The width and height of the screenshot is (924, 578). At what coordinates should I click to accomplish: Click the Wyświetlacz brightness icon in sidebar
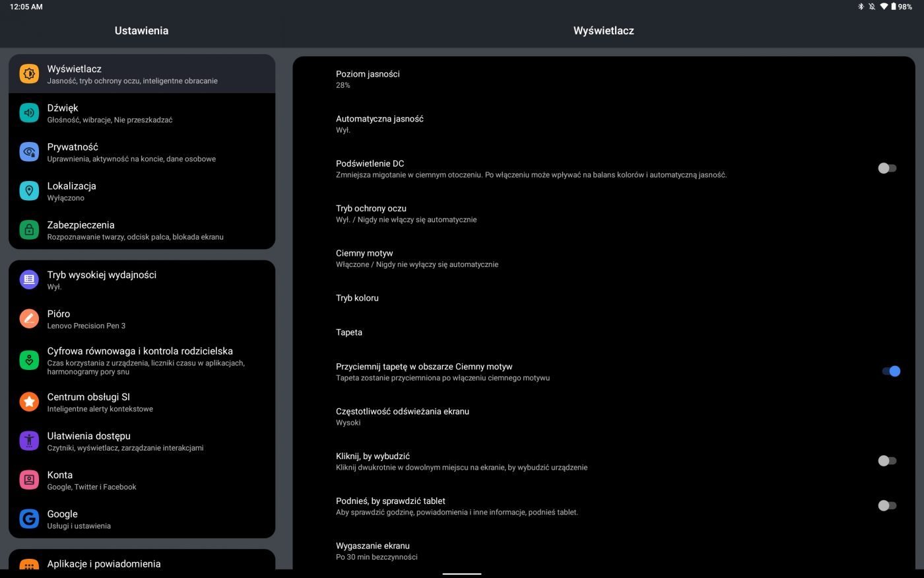[x=29, y=74]
